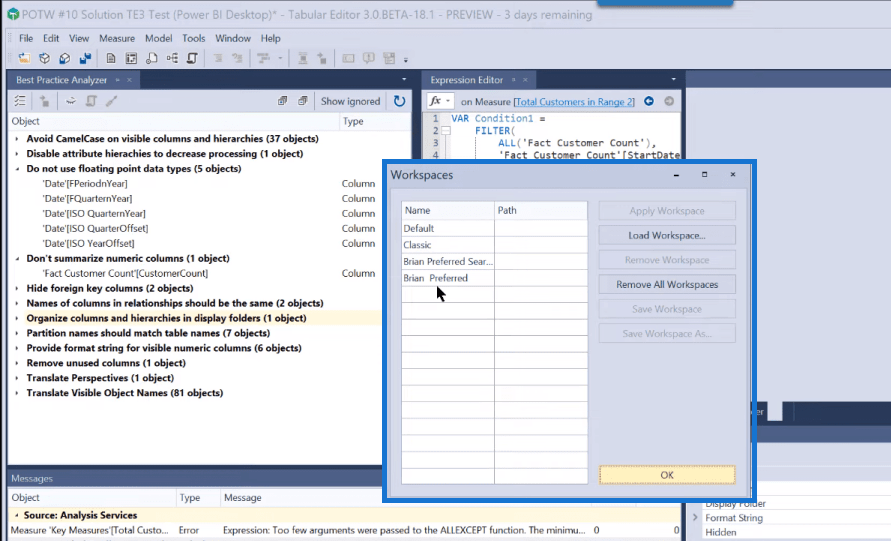This screenshot has height=541, width=891.
Task: Click the open model from database cube icon
Action: (x=44, y=58)
